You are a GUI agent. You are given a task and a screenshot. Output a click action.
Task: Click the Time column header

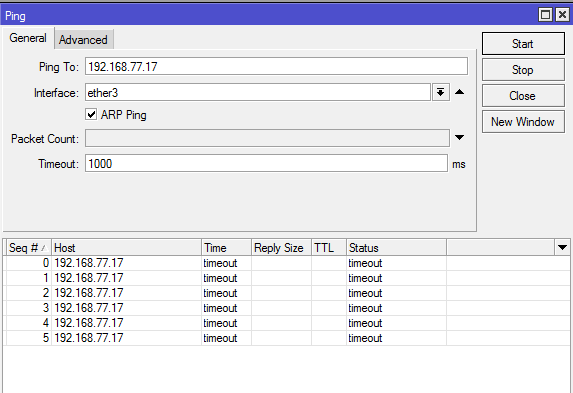226,248
